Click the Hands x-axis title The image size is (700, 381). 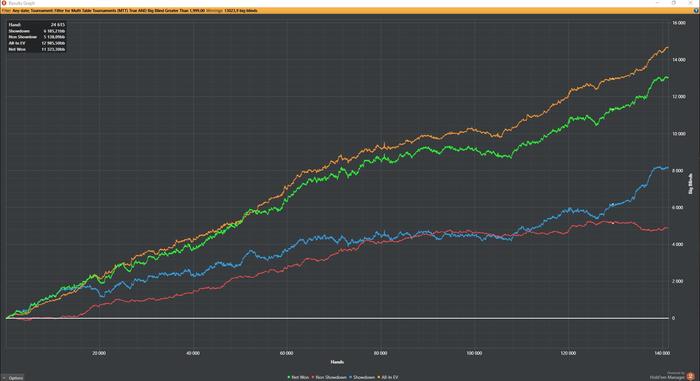pos(337,362)
